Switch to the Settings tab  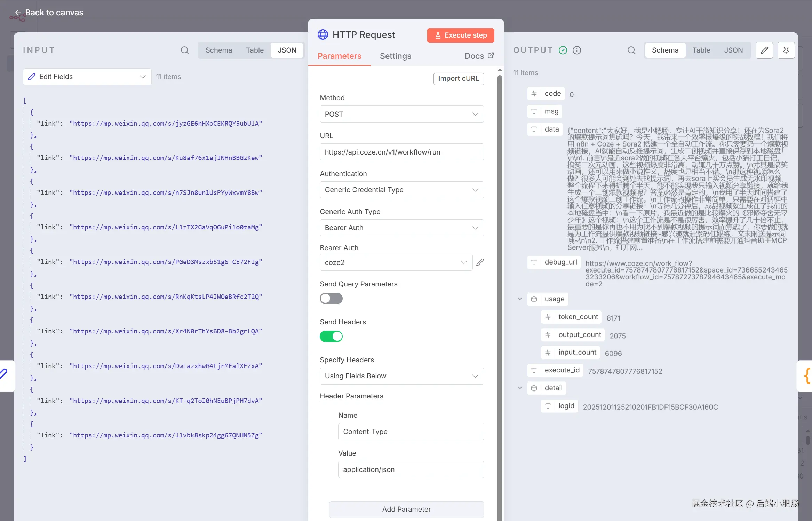[395, 56]
